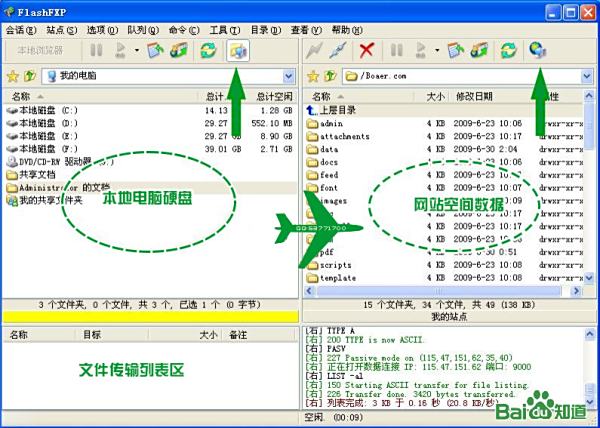This screenshot has height=428, width=600.
Task: Click the right pane pause icon
Action: point(396,50)
